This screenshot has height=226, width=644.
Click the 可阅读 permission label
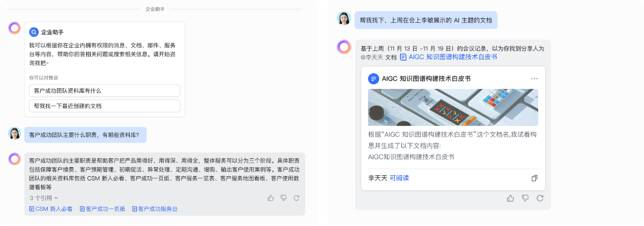point(399,178)
